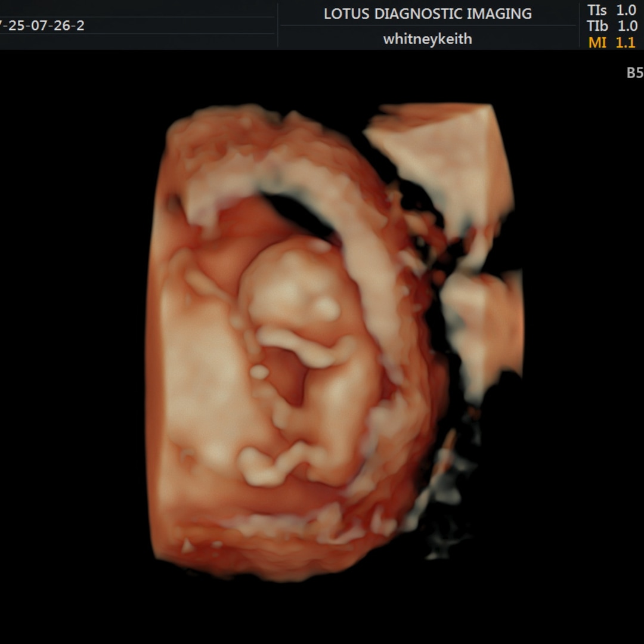
Task: Click the orange MI 1.1 readout
Action: (x=611, y=42)
